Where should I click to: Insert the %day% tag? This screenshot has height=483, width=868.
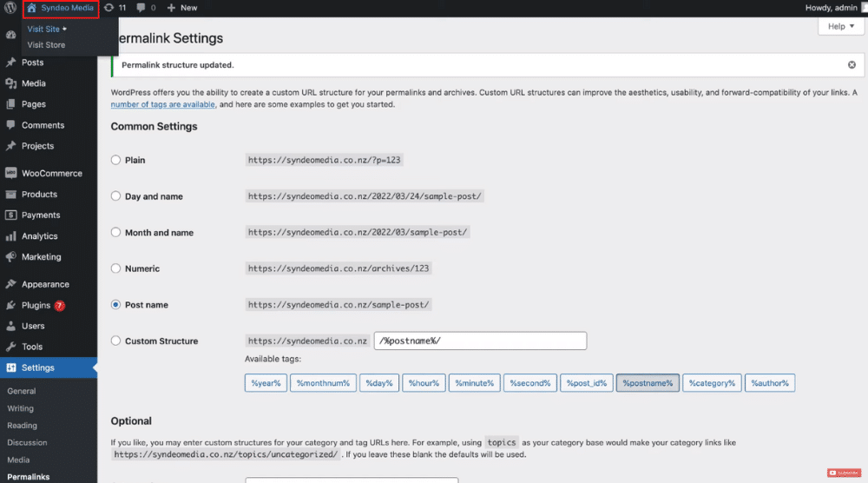[379, 383]
